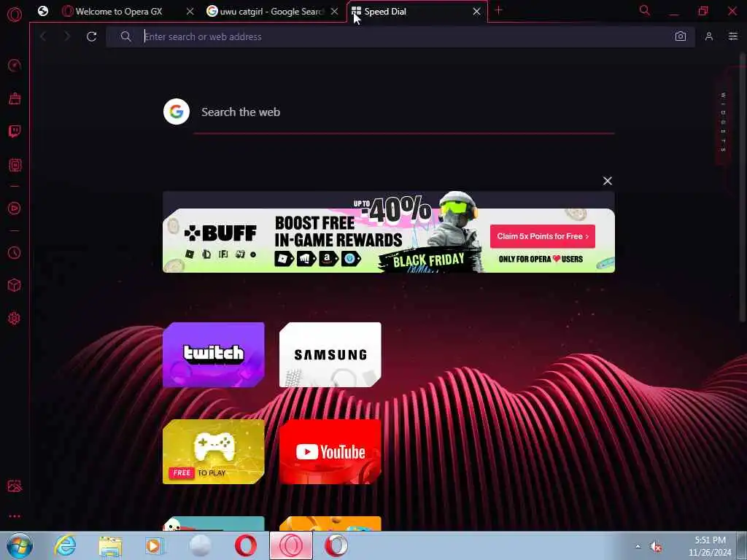Screen dimensions: 747x560
Task: Click Claim 5x Points for Free button
Action: (x=543, y=236)
